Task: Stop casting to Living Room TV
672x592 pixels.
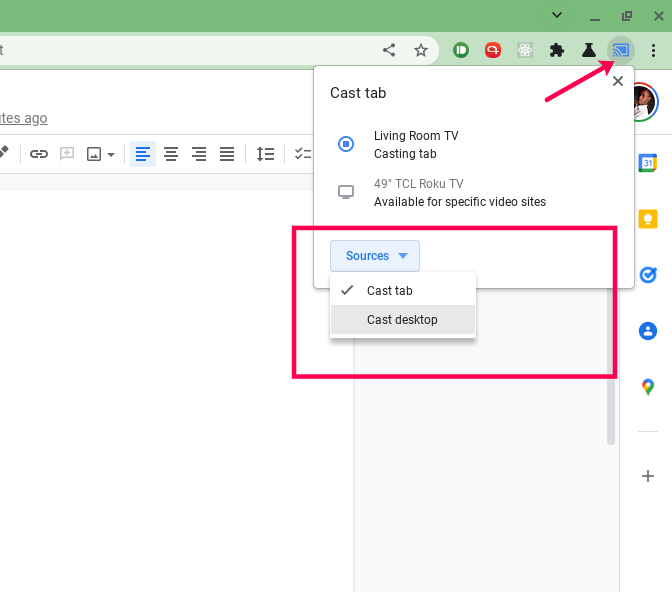Action: [346, 144]
